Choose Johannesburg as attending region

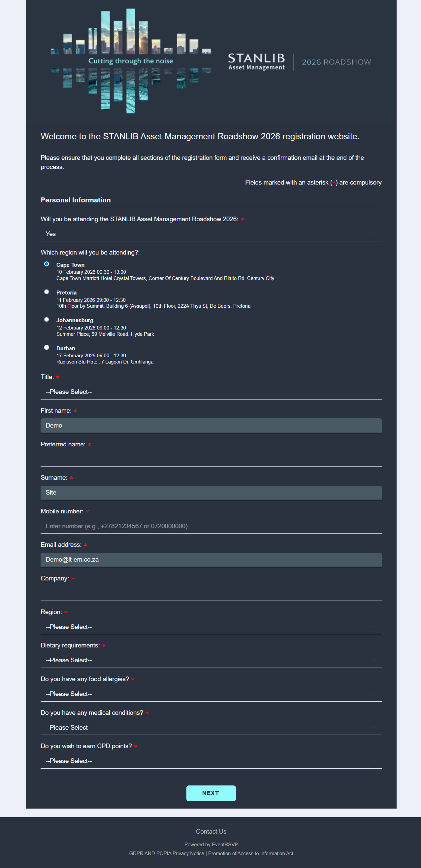tap(47, 320)
